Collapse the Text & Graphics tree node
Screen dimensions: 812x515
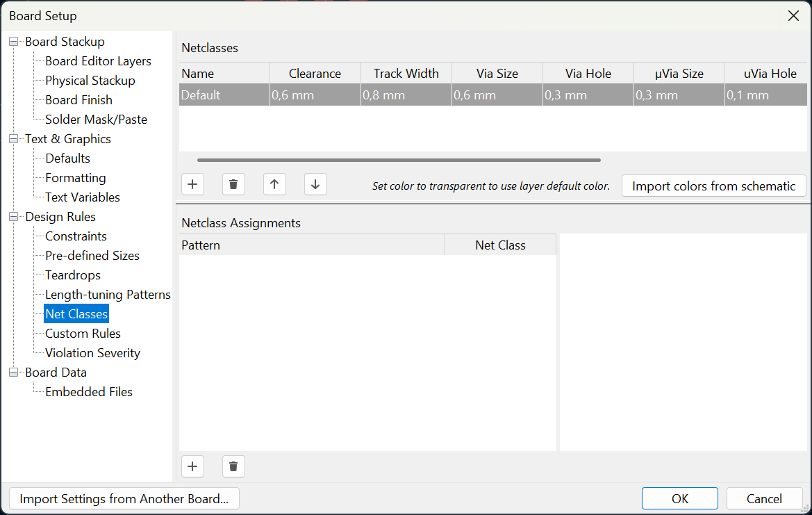pos(13,139)
